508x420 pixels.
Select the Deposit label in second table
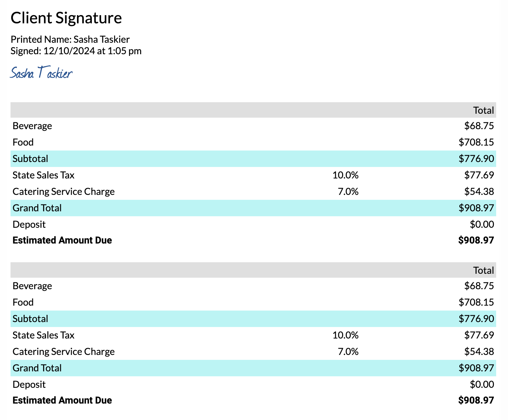(29, 385)
